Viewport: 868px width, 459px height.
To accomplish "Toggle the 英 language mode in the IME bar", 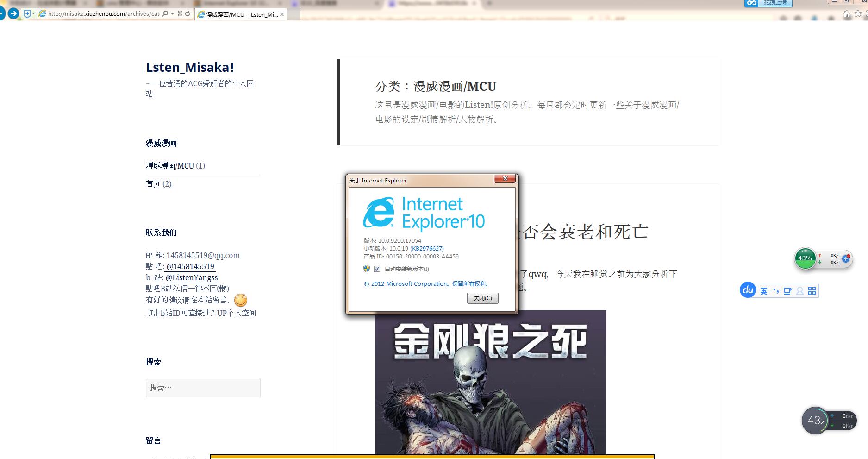I will tap(764, 291).
